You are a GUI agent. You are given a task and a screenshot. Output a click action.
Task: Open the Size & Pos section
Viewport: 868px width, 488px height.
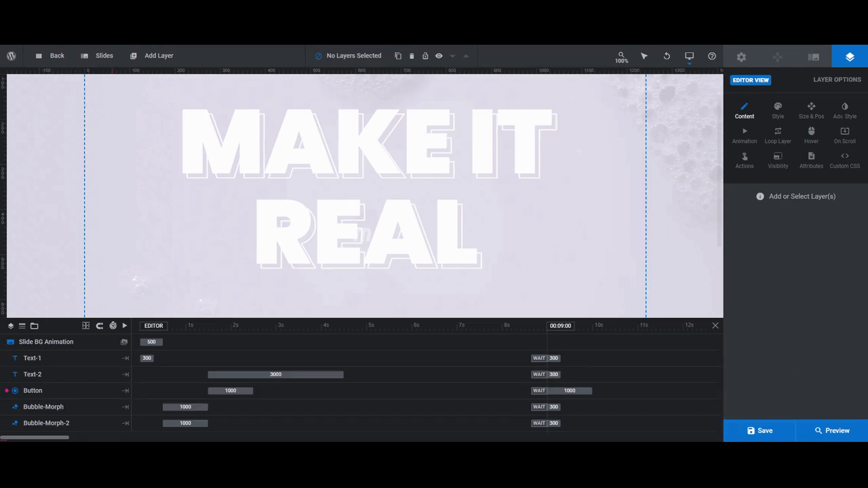tap(811, 110)
